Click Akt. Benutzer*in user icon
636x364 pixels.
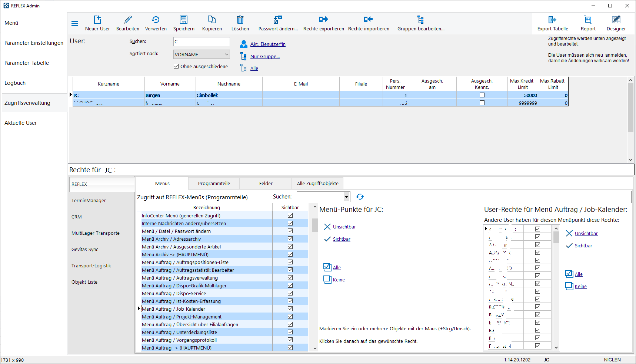click(x=243, y=44)
